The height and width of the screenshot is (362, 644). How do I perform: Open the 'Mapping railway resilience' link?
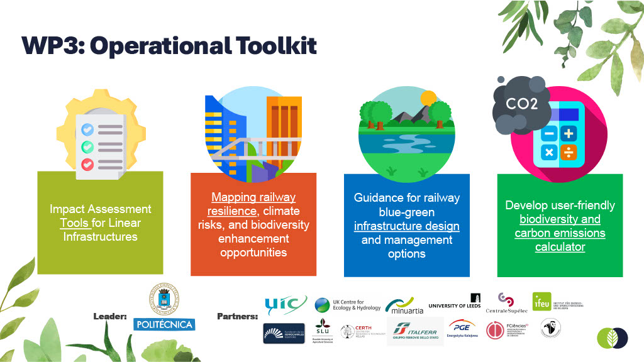point(252,204)
